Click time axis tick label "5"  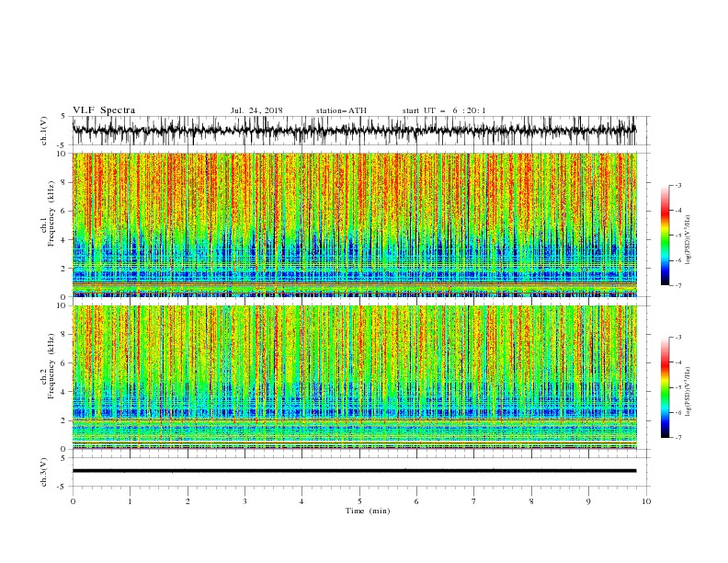pyautogui.click(x=359, y=501)
